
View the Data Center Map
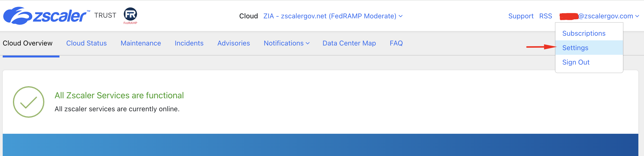click(x=349, y=43)
